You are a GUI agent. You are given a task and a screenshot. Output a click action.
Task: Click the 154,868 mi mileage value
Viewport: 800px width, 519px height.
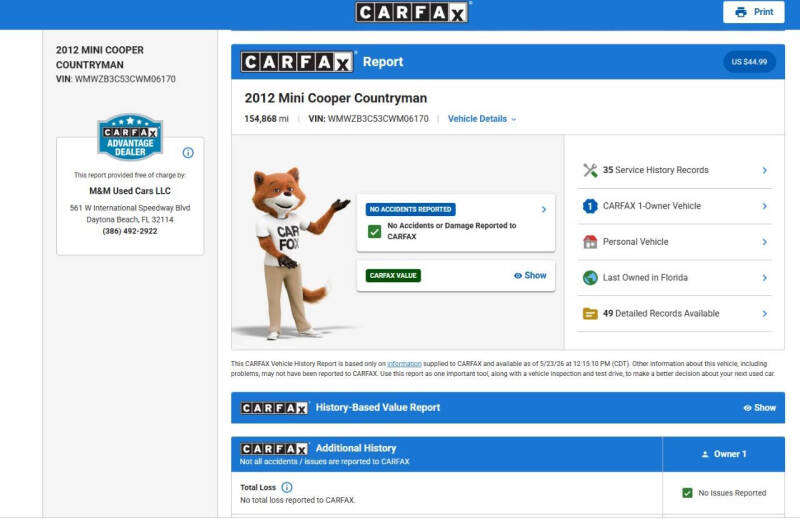[x=266, y=119]
